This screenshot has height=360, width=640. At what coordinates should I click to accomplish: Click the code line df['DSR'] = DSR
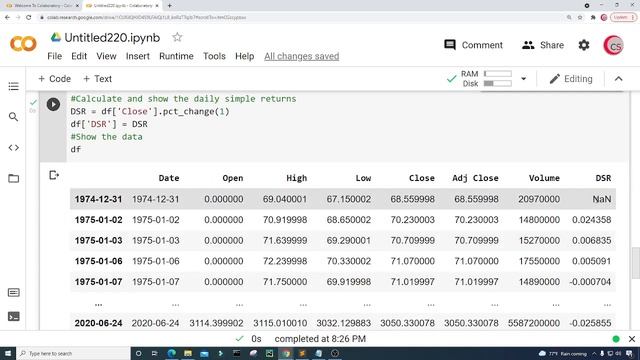[x=109, y=124]
